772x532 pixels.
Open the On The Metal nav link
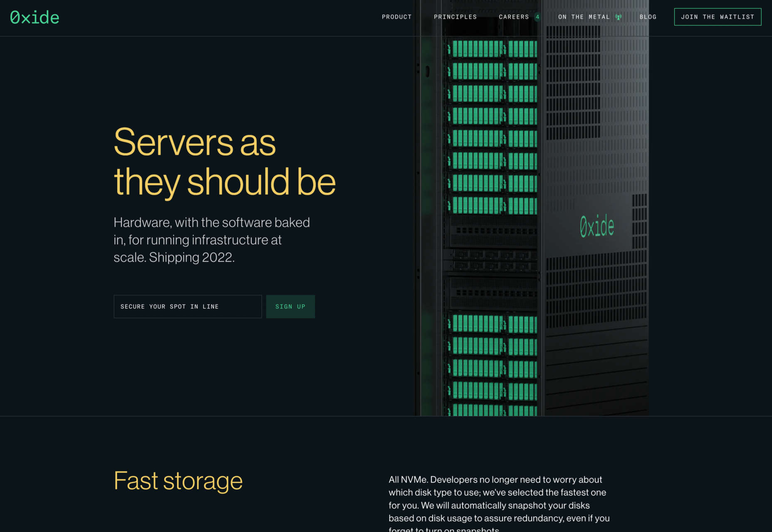[584, 17]
